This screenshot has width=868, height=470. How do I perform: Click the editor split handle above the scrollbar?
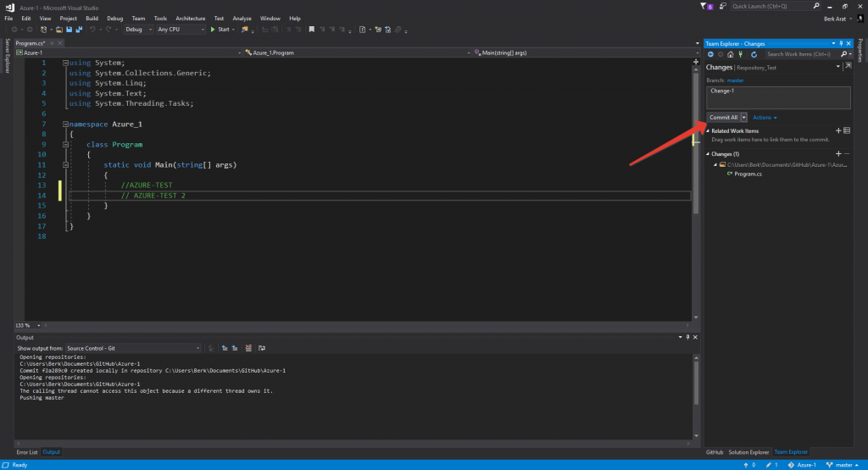(696, 62)
